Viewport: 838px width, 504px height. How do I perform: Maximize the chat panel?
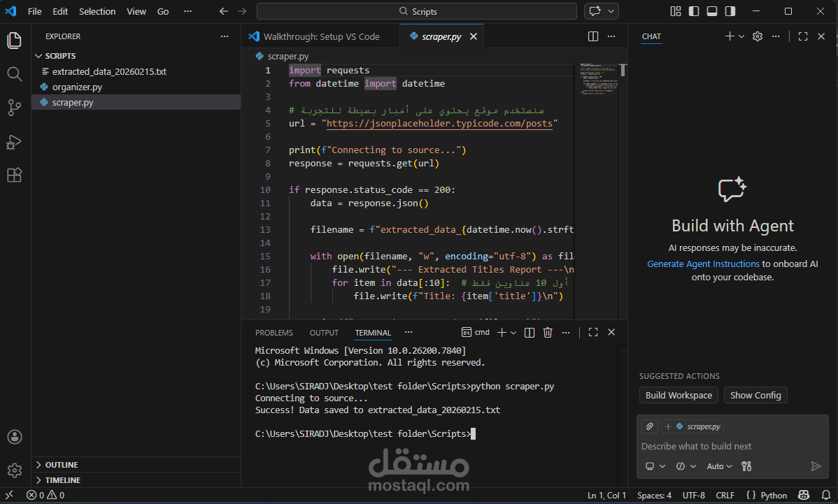tap(803, 36)
